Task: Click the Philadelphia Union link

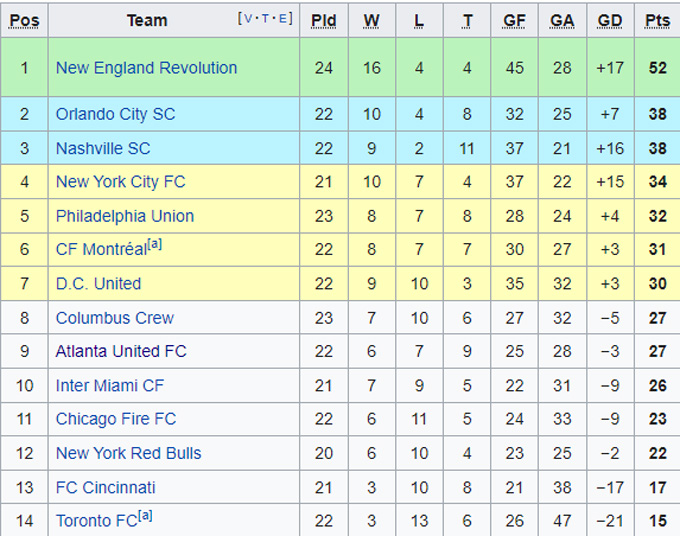Action: point(125,216)
